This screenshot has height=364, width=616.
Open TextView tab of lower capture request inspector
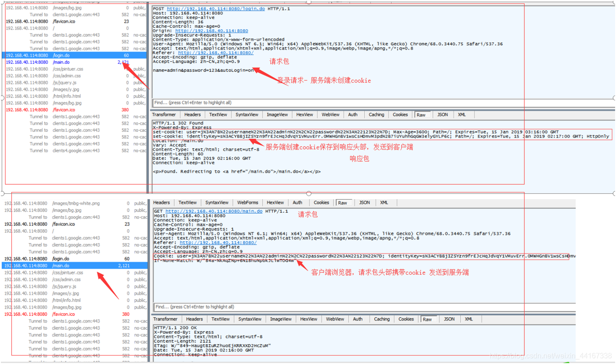coord(187,203)
